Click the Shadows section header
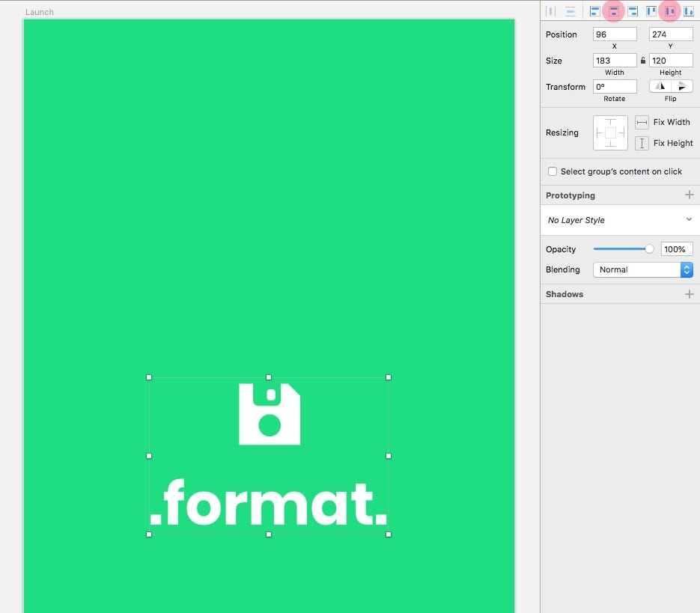Viewport: 700px width, 613px height. coord(564,294)
